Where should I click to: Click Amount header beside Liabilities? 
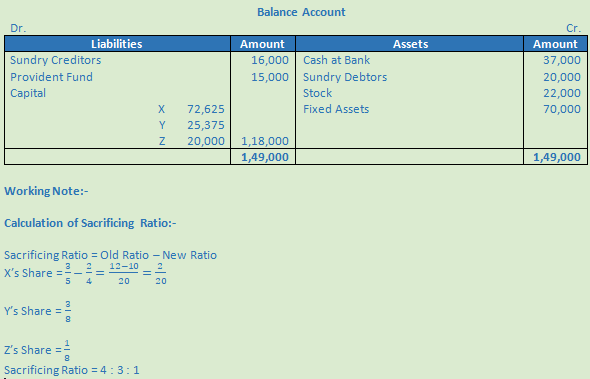click(x=262, y=44)
